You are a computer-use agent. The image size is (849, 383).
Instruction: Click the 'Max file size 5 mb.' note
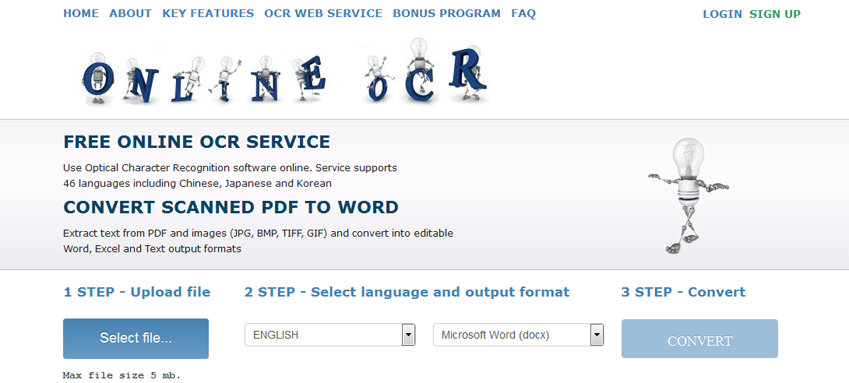click(x=122, y=375)
